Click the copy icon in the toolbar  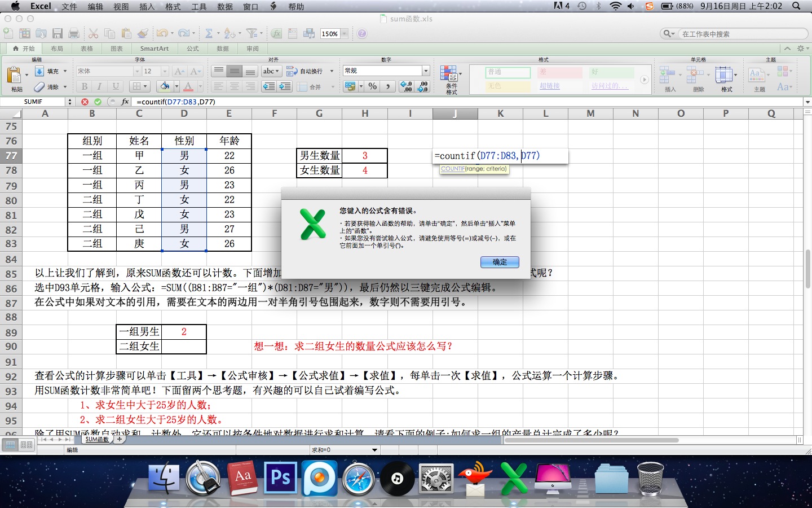[x=110, y=34]
